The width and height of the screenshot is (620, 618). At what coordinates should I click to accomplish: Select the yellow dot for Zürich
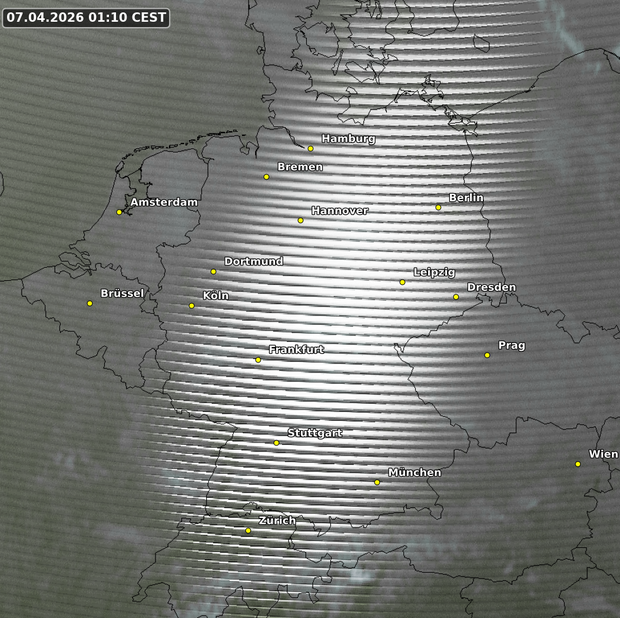click(248, 531)
